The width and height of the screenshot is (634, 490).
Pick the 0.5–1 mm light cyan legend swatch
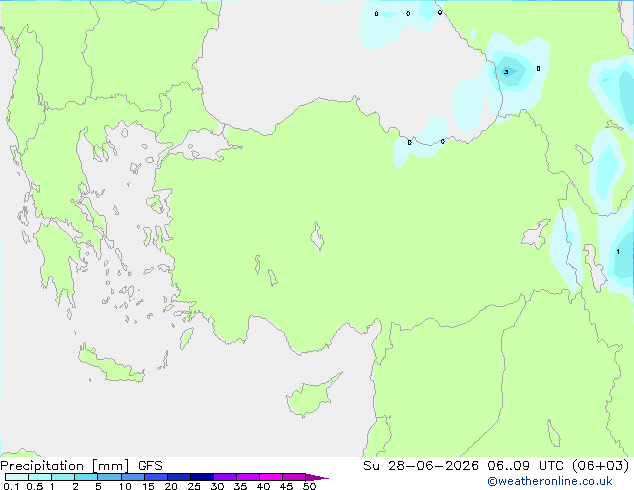click(40, 477)
